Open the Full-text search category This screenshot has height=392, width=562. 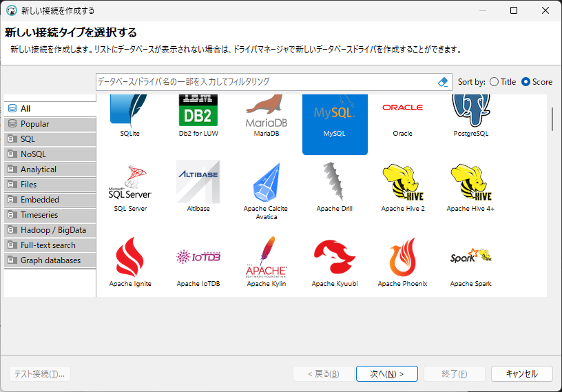50,245
